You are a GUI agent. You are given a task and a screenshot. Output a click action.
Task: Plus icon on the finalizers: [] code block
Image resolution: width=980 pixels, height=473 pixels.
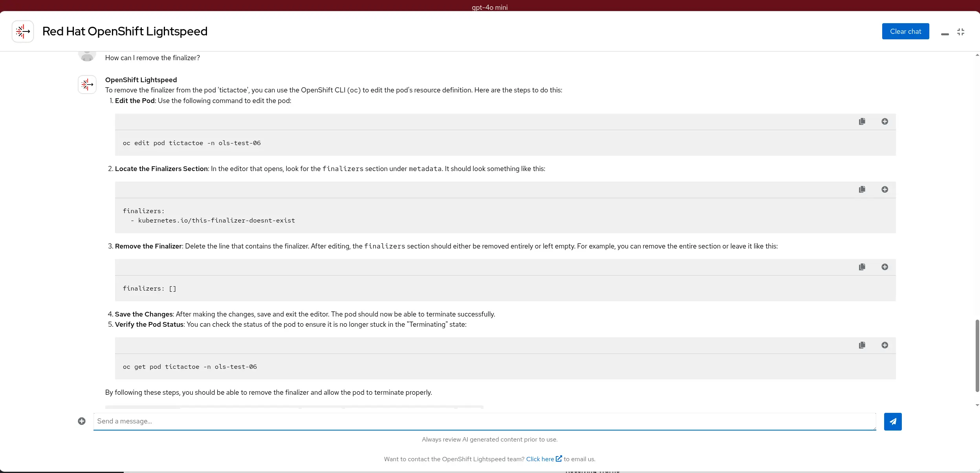point(885,267)
